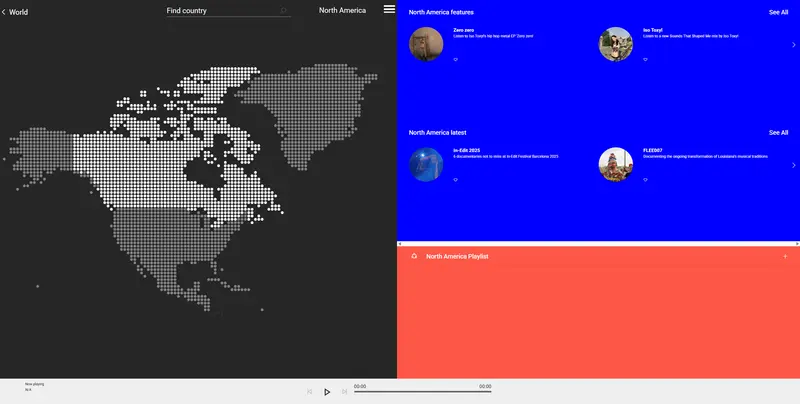Viewport: 800px width, 404px height.
Task: Like the In-Edit 2025 article
Action: click(x=456, y=180)
